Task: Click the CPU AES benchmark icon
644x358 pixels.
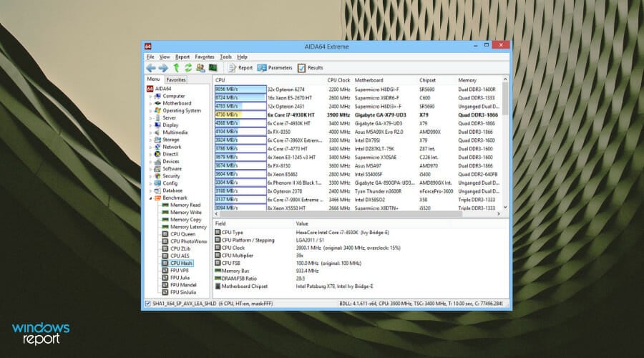Action: pos(165,256)
